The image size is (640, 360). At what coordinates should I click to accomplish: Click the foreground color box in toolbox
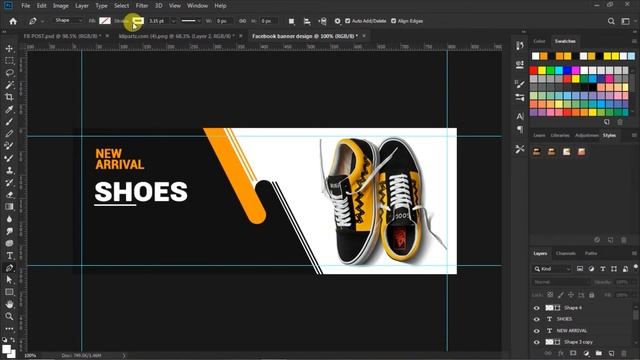tap(6, 350)
